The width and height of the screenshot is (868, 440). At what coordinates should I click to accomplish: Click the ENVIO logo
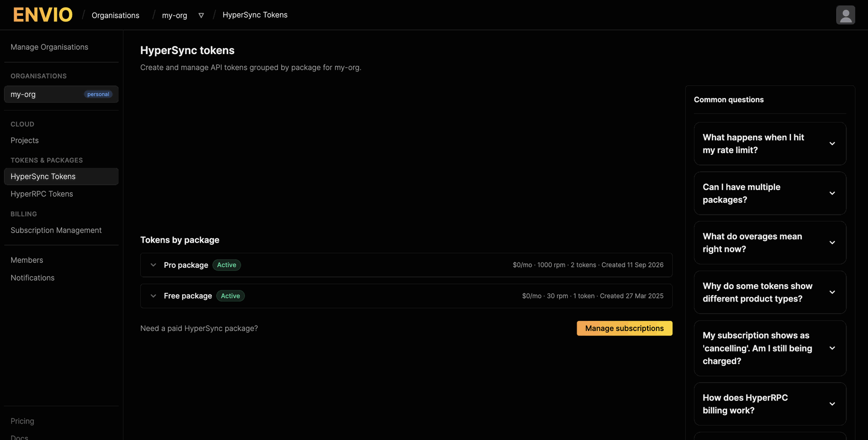coord(43,15)
